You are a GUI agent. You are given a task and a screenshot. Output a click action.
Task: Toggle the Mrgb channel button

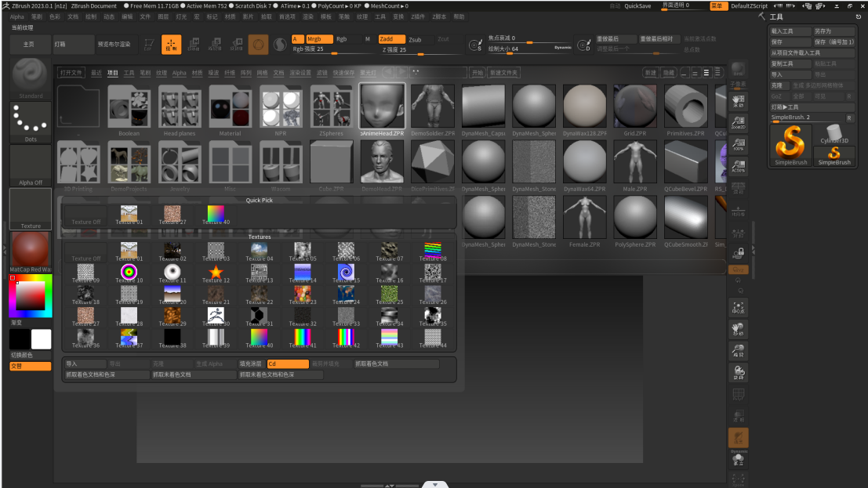coord(319,38)
